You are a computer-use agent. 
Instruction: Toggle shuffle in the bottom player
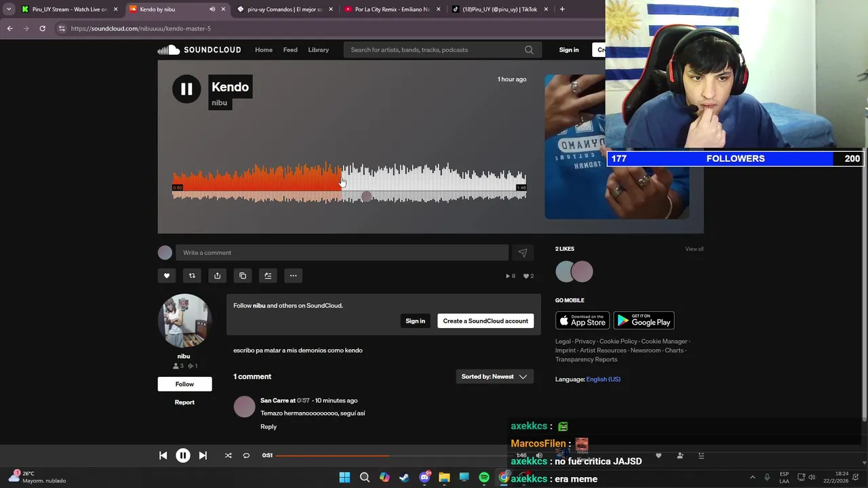click(228, 455)
